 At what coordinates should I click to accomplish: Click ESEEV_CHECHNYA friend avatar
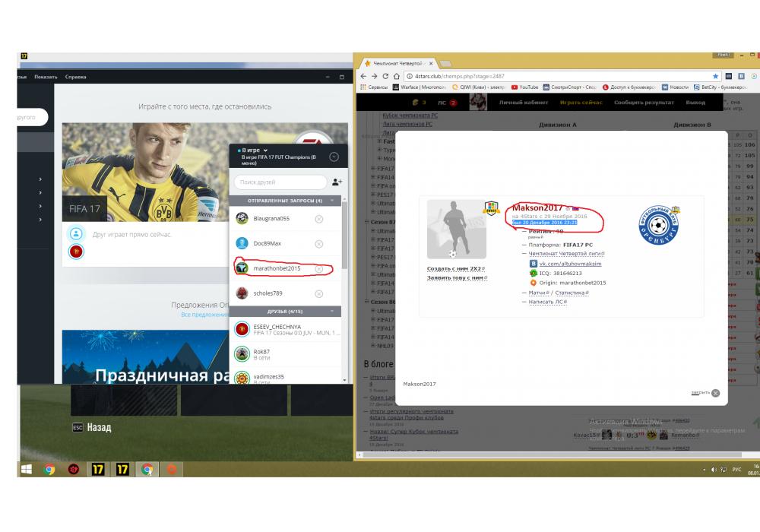(242, 330)
